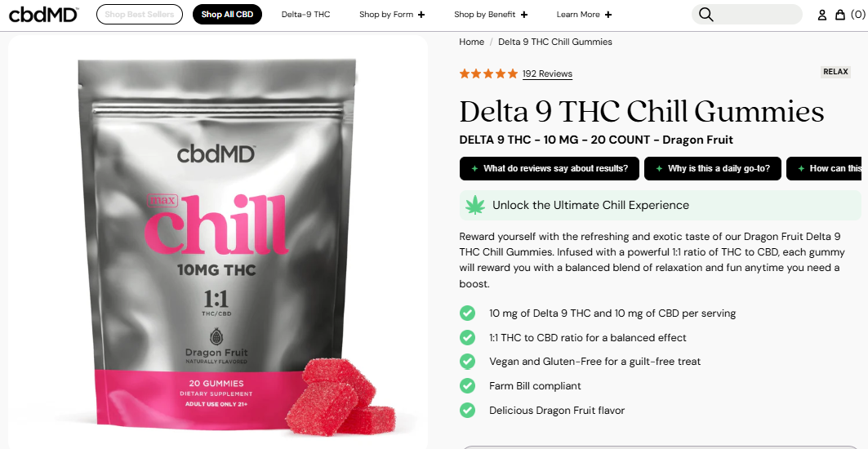Viewport: 868px width, 449px height.
Task: Go to the Home breadcrumb link
Action: [x=472, y=42]
